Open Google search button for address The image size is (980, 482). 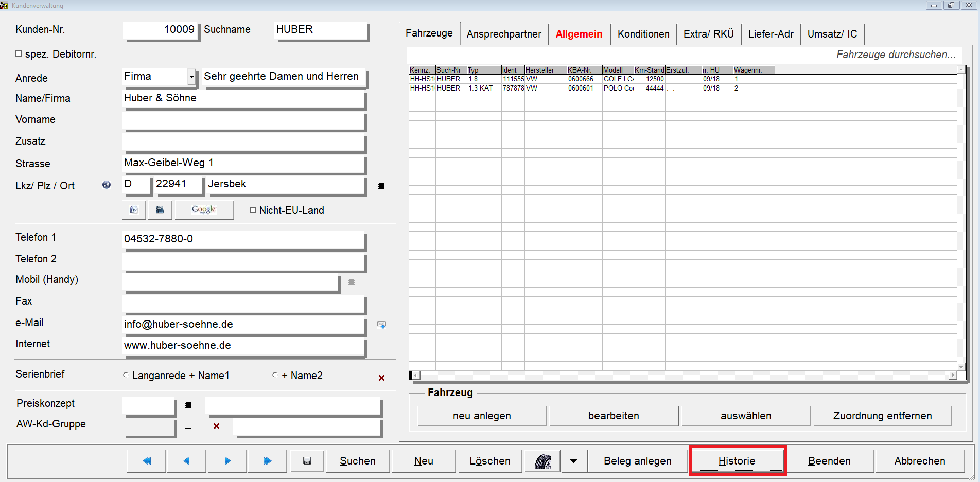[x=204, y=209]
